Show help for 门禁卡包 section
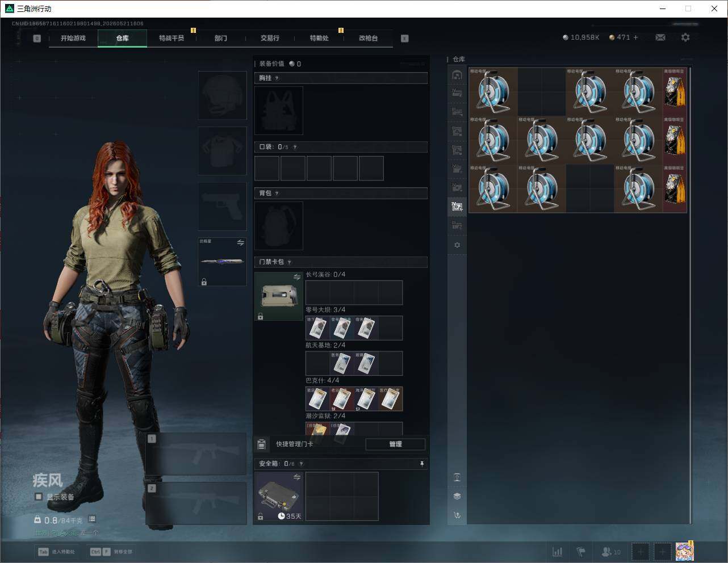Viewport: 728px width, 563px height. pyautogui.click(x=290, y=262)
